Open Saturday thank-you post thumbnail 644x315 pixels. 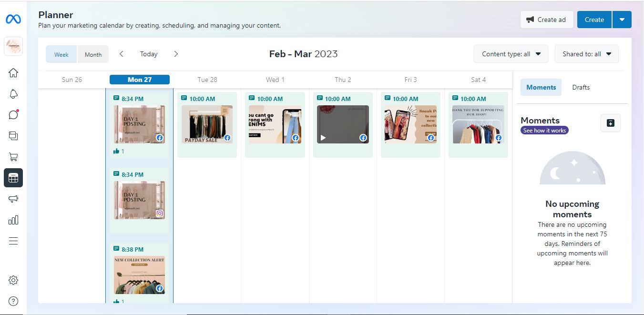(x=478, y=124)
